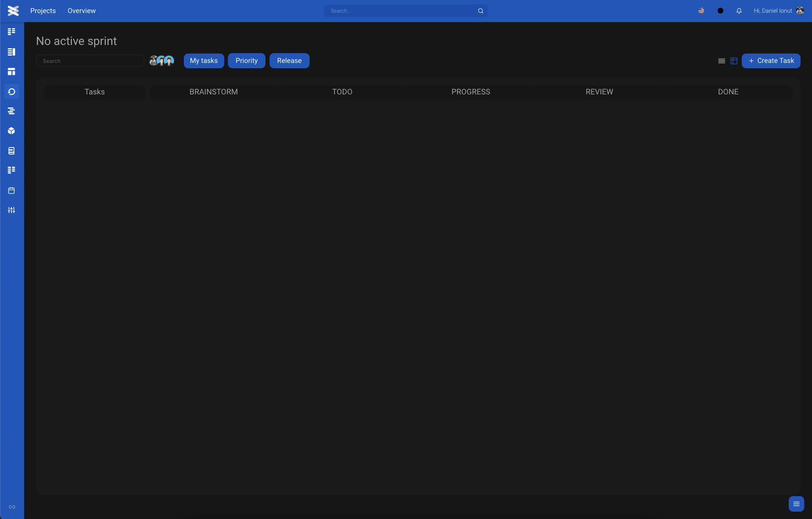Open the calendar icon in sidebar
Image resolution: width=812 pixels, height=519 pixels.
[11, 190]
